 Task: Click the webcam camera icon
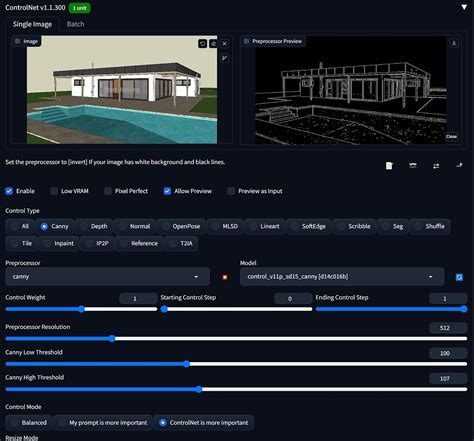click(x=413, y=166)
